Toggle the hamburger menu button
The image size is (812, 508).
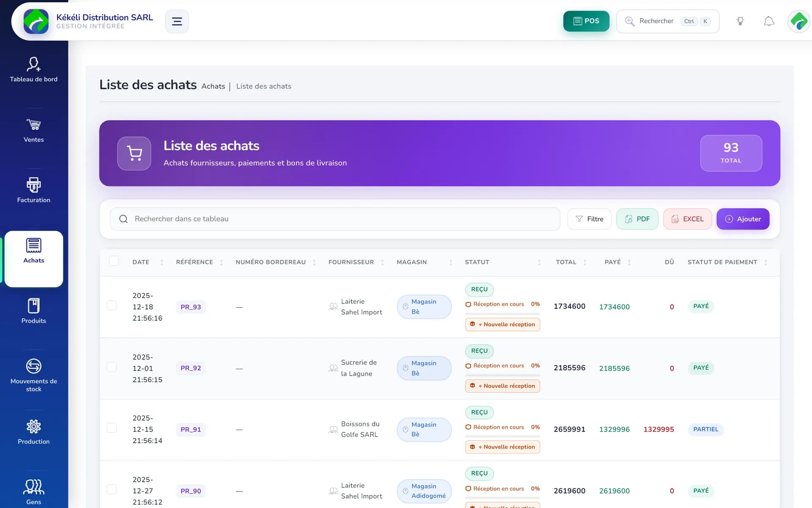point(177,21)
